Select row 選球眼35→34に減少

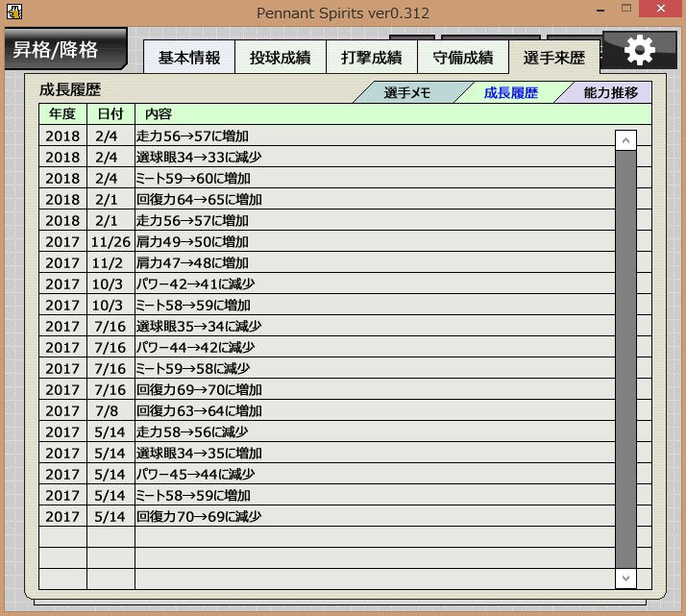tap(327, 327)
